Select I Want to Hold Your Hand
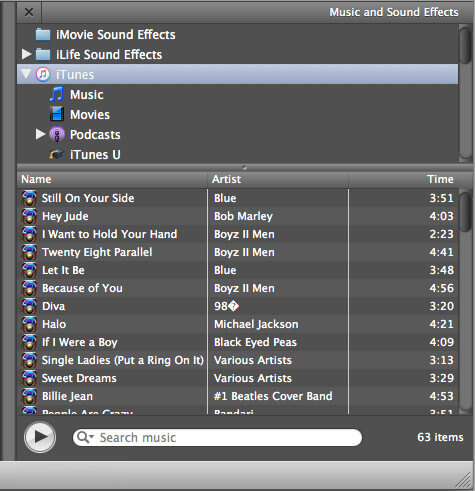475x491 pixels. tap(109, 234)
